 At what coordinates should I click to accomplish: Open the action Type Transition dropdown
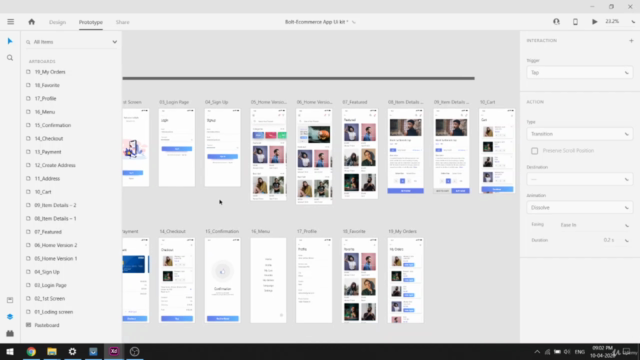(x=580, y=134)
